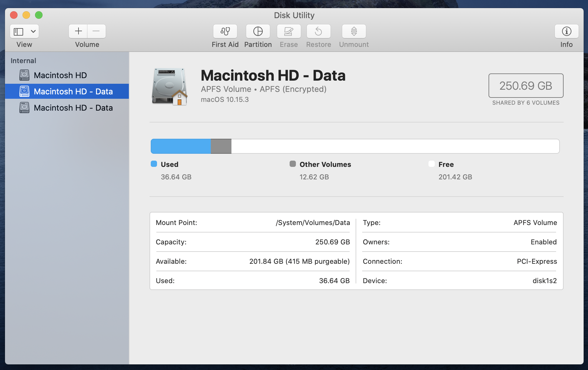Click the Available: label
Viewport: 588px width, 370px height.
171,261
